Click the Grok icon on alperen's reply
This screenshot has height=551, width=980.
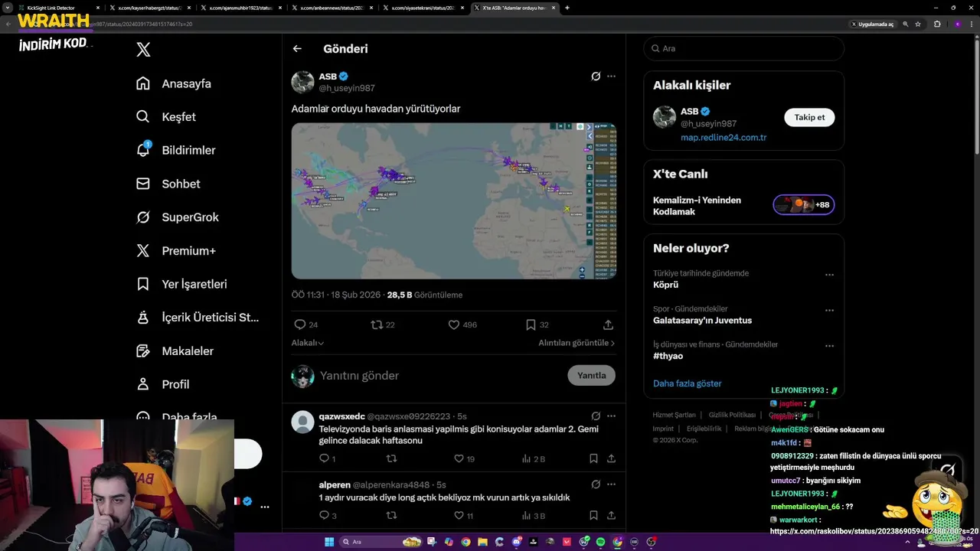(x=596, y=484)
